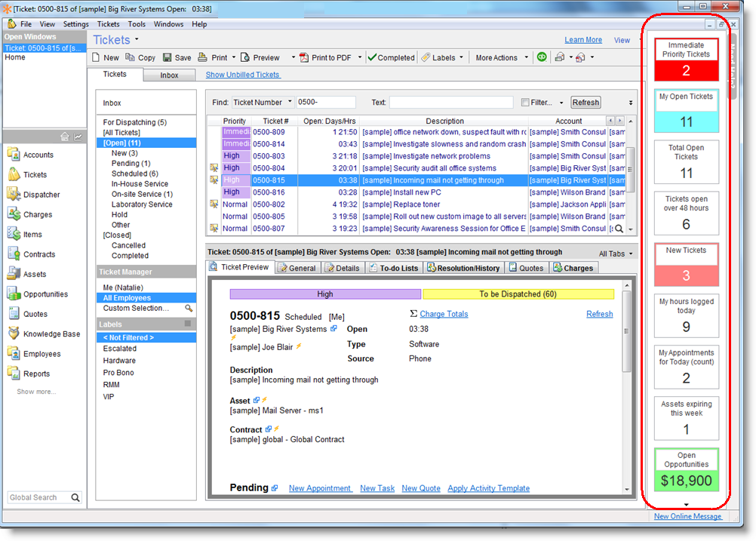The height and width of the screenshot is (541, 756).
Task: Click the Knowledge Base owl icon
Action: click(14, 334)
